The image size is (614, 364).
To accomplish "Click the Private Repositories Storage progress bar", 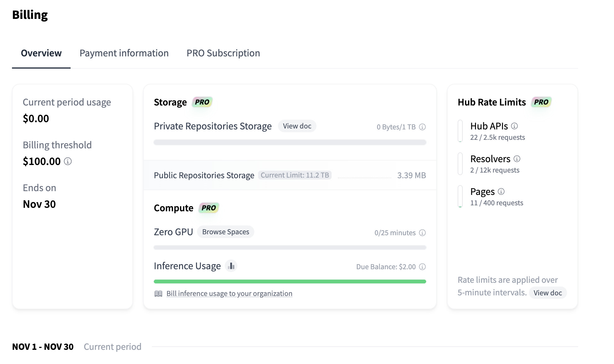I will [x=290, y=142].
